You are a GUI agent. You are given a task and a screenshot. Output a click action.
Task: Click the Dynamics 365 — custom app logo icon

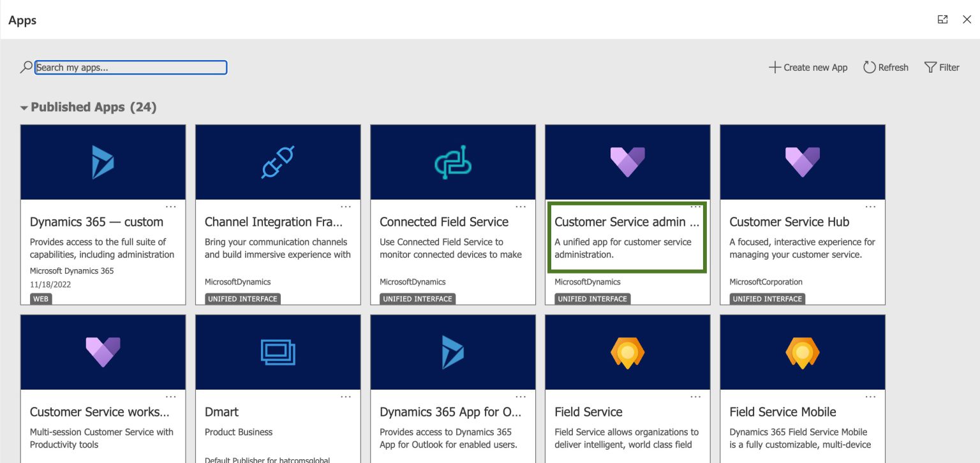point(102,161)
